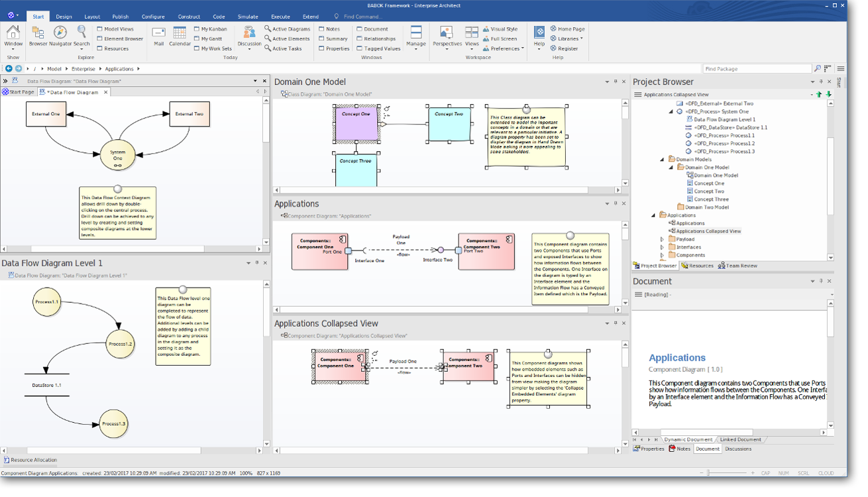This screenshot has width=868, height=497.
Task: Click the Perspectives icon
Action: [447, 33]
